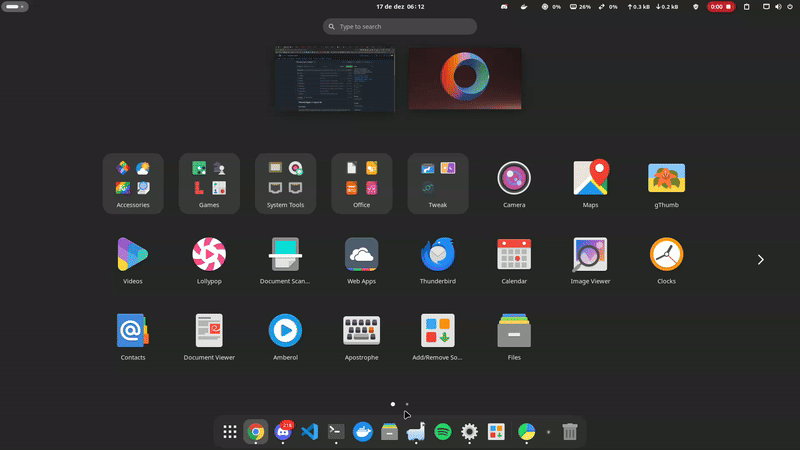The image size is (800, 450).
Task: Launch Visual Studio Code from dock
Action: tap(309, 432)
